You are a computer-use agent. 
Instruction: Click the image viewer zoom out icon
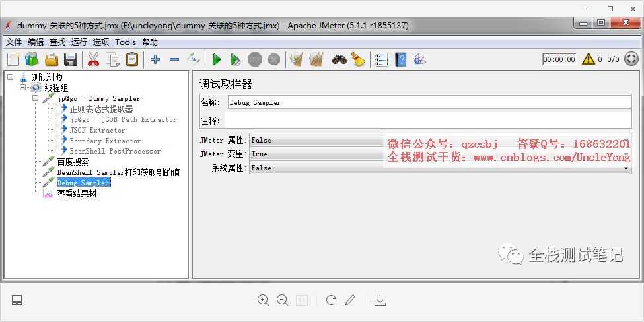[x=282, y=300]
